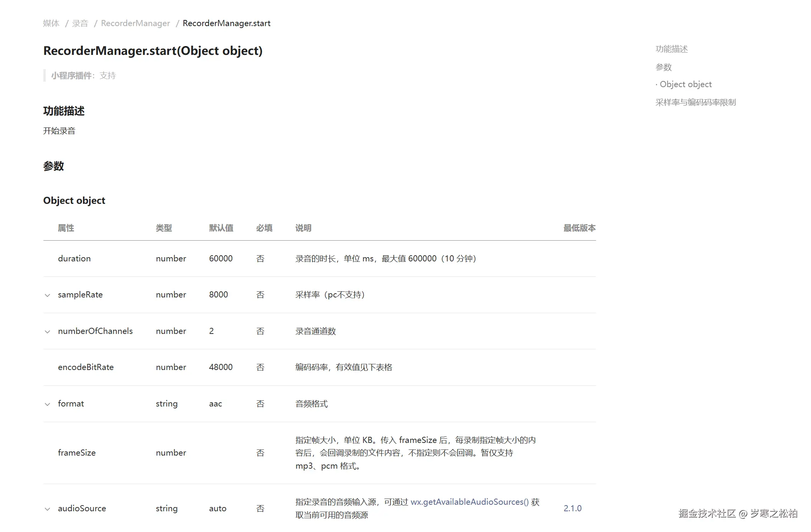Click the 最低版本 column header
811x532 pixels.
tap(579, 228)
